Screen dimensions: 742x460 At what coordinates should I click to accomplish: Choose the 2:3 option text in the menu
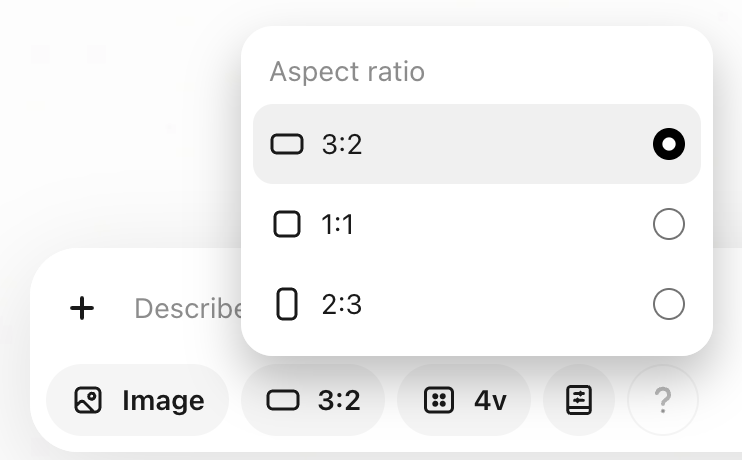pos(342,304)
